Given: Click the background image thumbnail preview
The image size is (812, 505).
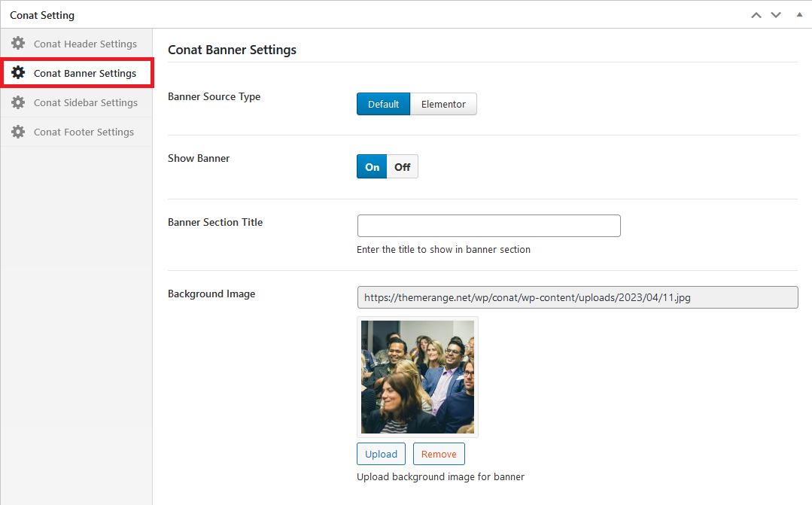Looking at the screenshot, I should (418, 377).
